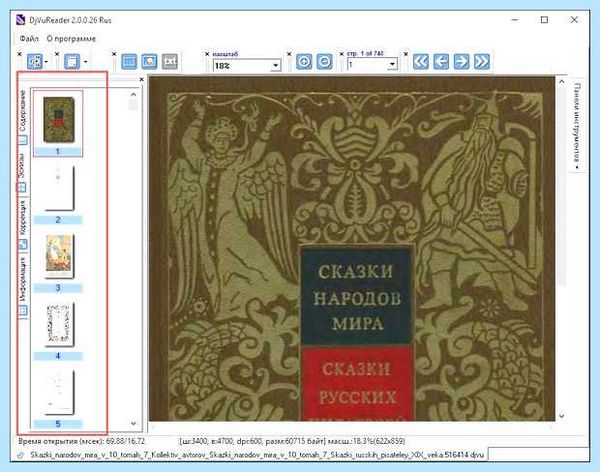Click the single page view button
The height and width of the screenshot is (472, 600).
(72, 62)
